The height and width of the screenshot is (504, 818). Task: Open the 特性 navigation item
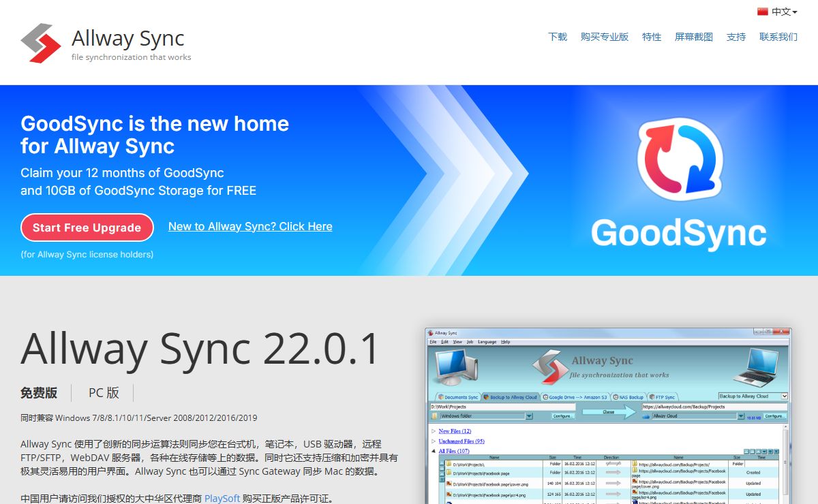tap(652, 37)
